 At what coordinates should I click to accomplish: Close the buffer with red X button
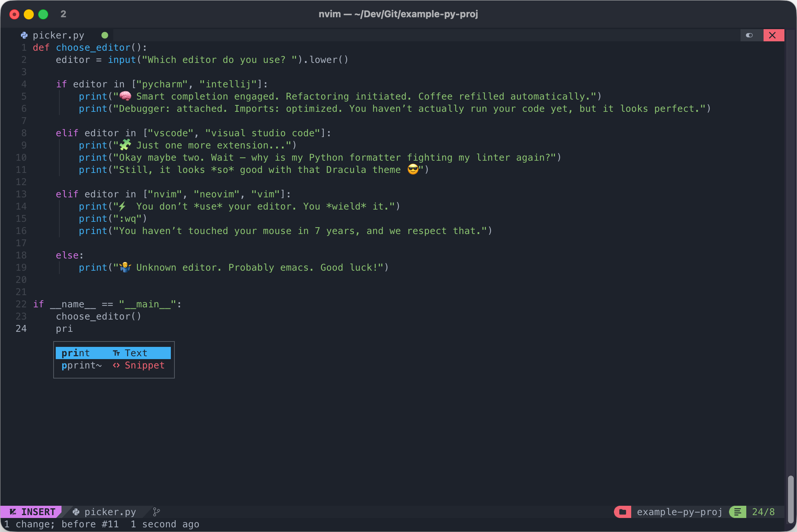773,35
